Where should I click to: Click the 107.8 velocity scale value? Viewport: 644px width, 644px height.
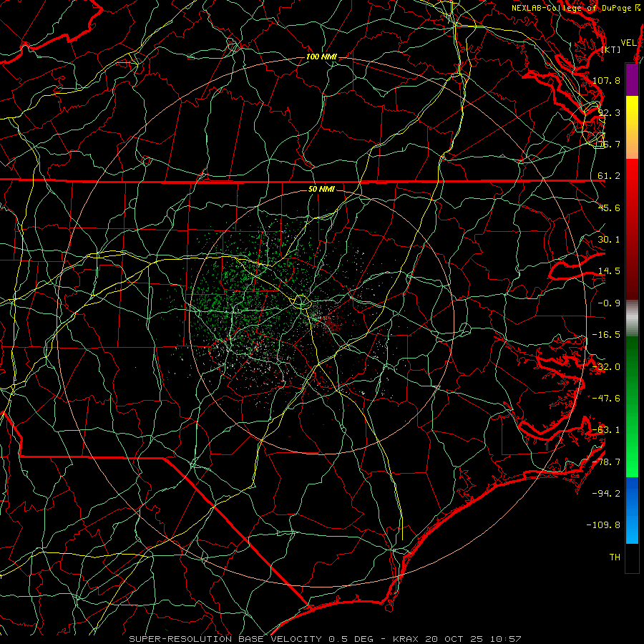(606, 80)
